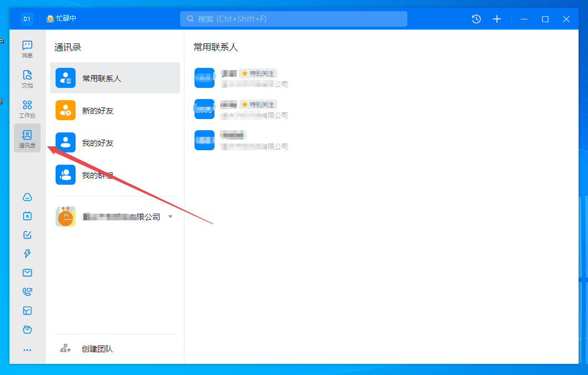
Task: Select 新的好友 in contacts list
Action: pyautogui.click(x=115, y=111)
